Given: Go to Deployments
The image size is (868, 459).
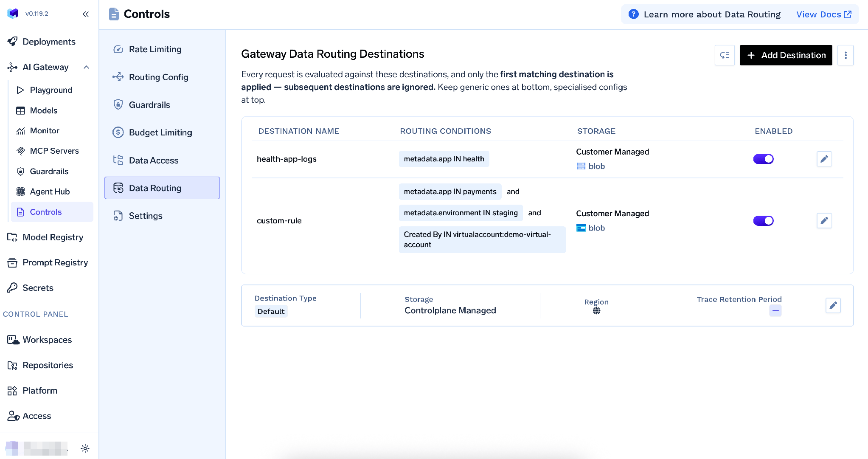Looking at the screenshot, I should coord(49,42).
